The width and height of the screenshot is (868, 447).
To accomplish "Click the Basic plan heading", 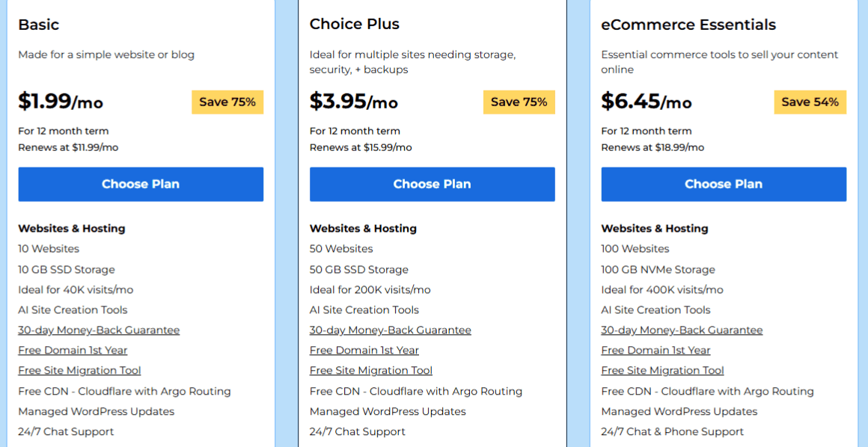I will point(38,25).
